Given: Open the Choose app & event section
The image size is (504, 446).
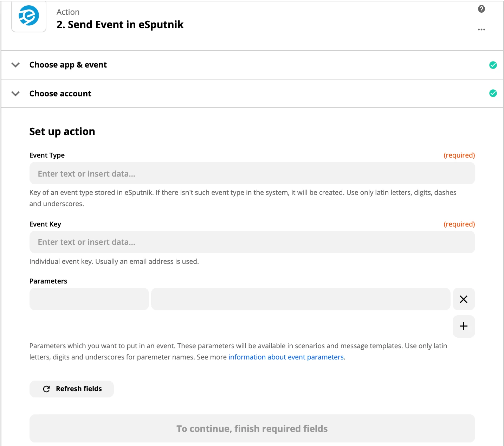Looking at the screenshot, I should tap(68, 65).
